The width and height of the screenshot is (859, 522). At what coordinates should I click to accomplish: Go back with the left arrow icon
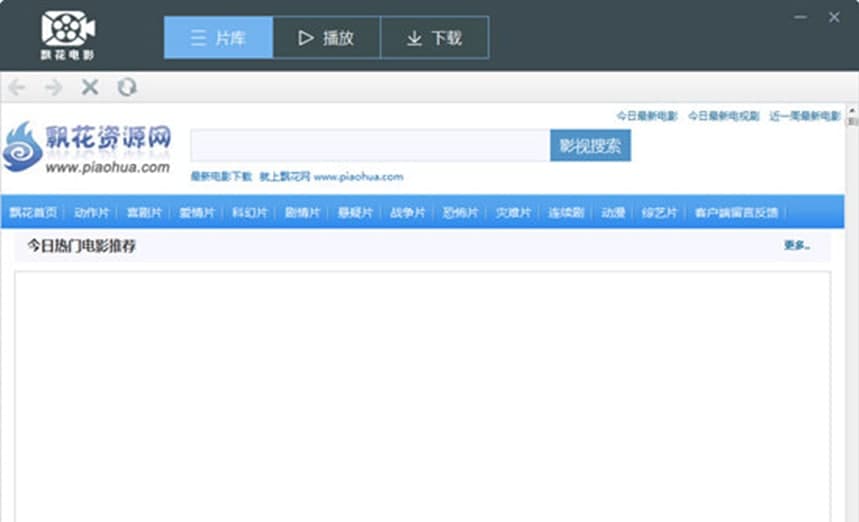17,87
